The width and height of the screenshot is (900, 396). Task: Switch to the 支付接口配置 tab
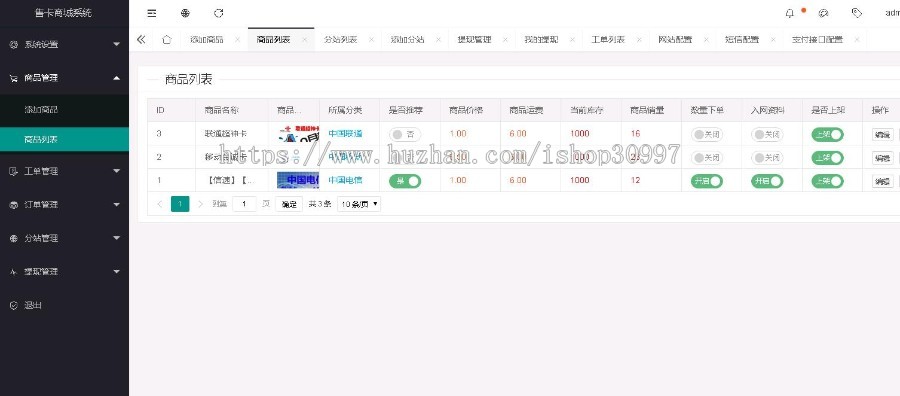click(817, 40)
